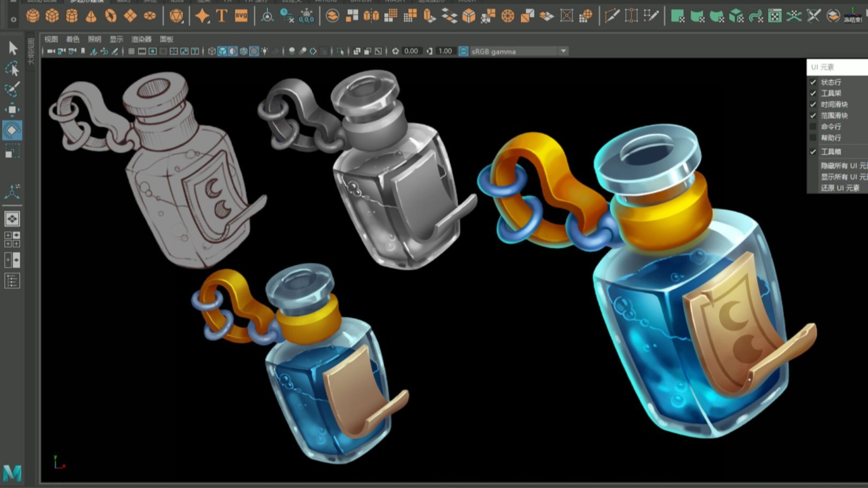Viewport: 868px width, 488px height.
Task: Uncheck the 时间滑块 (time slider) option
Action: point(813,104)
